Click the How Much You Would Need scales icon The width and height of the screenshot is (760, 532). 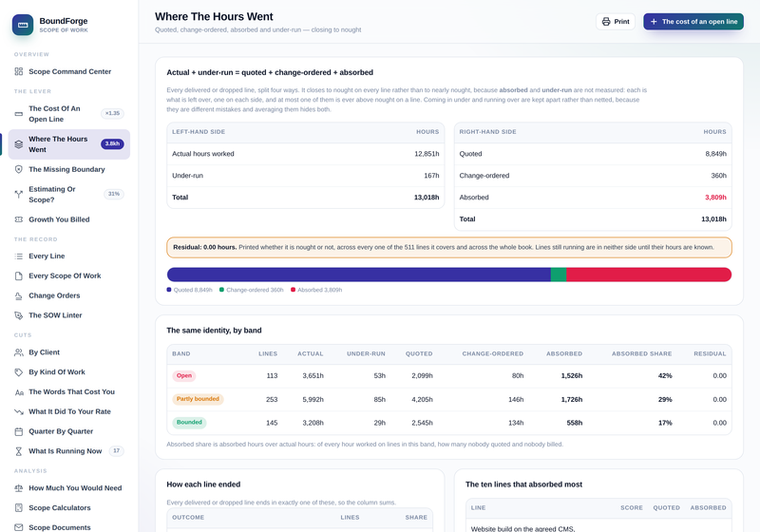[x=18, y=488]
